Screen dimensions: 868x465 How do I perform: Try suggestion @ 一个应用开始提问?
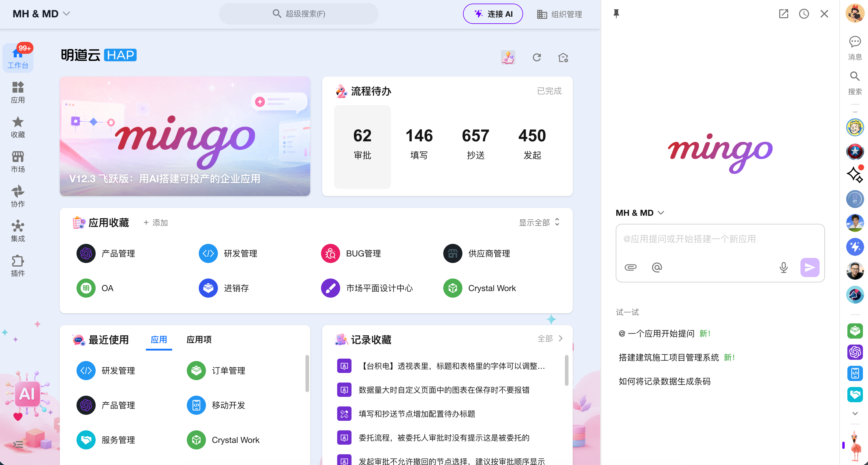click(x=656, y=334)
